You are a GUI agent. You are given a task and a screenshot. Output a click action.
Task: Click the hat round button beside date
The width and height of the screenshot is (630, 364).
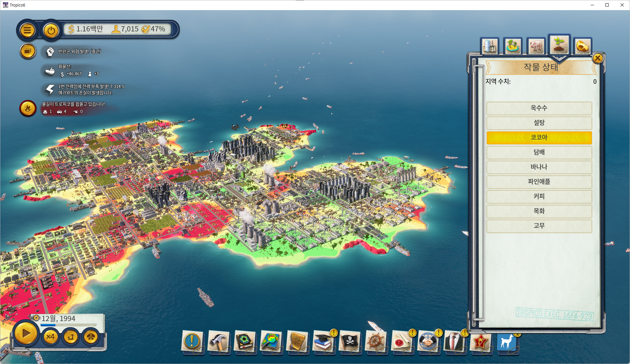(x=91, y=337)
